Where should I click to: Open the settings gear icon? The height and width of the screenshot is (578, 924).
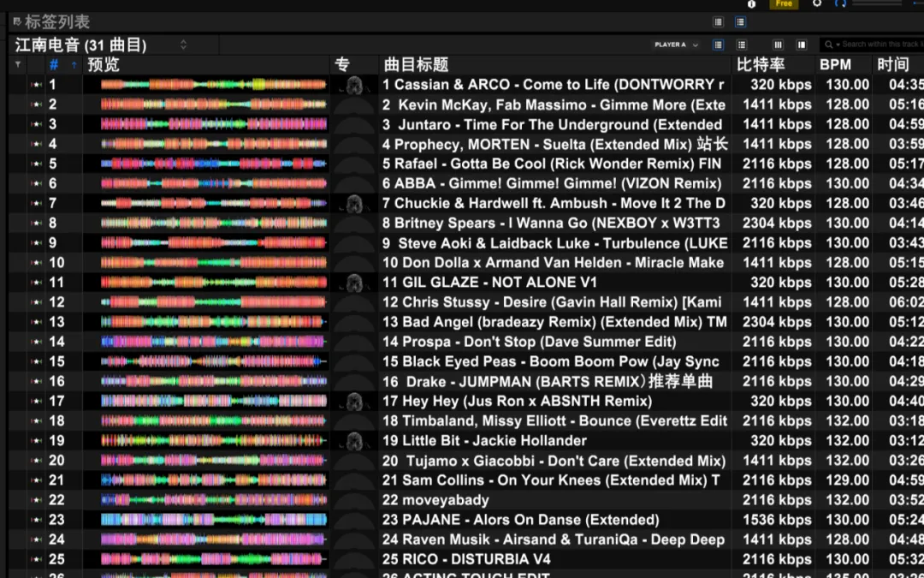[817, 3]
